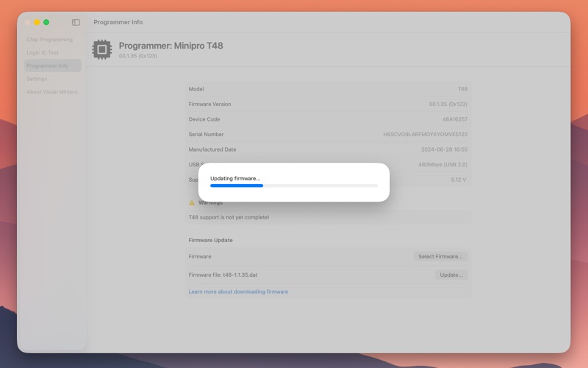Click the Firmware Update section heading
The height and width of the screenshot is (368, 588).
pos(210,240)
